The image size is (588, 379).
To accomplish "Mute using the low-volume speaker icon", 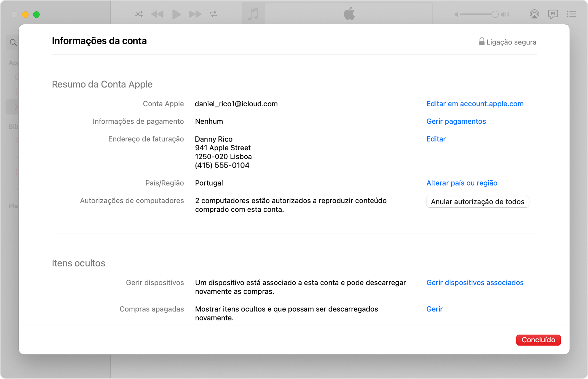I will tap(456, 14).
